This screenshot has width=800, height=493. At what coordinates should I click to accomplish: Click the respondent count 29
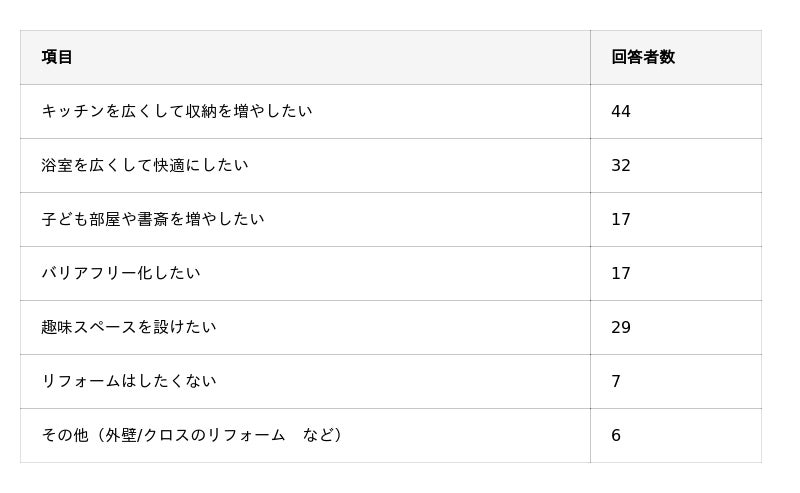621,327
